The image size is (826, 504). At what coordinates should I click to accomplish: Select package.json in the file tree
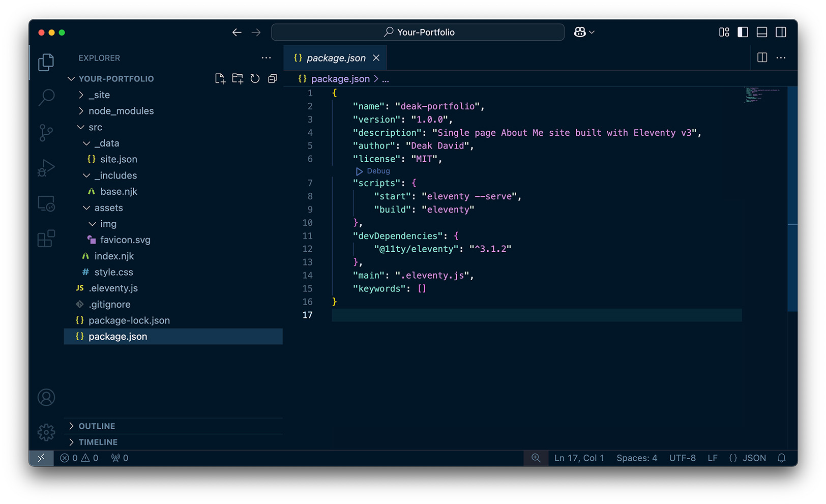pyautogui.click(x=173, y=337)
